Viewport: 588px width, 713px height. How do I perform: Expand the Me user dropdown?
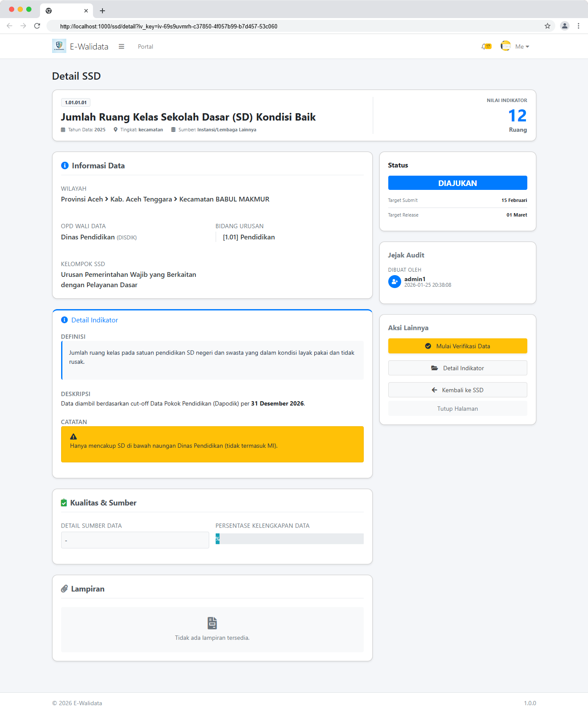(x=522, y=46)
